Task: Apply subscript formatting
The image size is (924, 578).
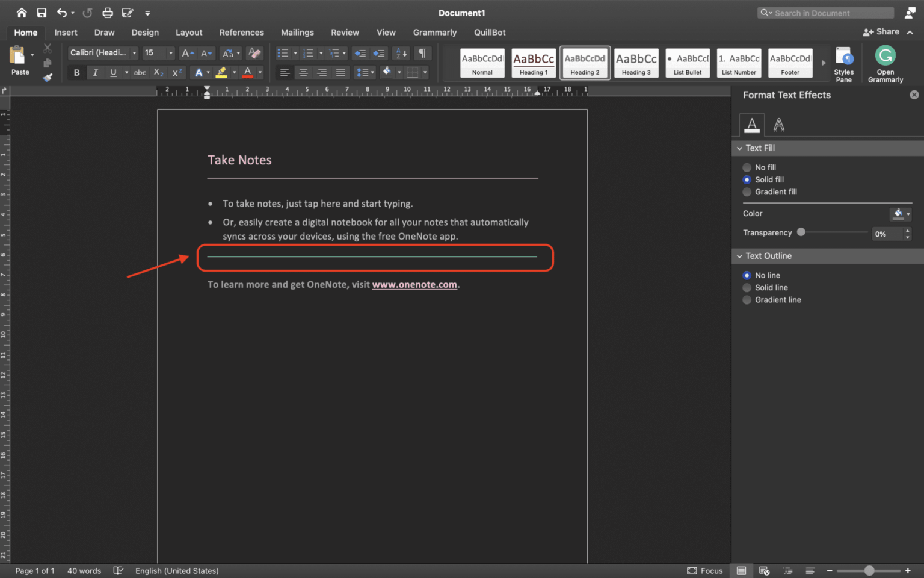Action: pyautogui.click(x=157, y=72)
